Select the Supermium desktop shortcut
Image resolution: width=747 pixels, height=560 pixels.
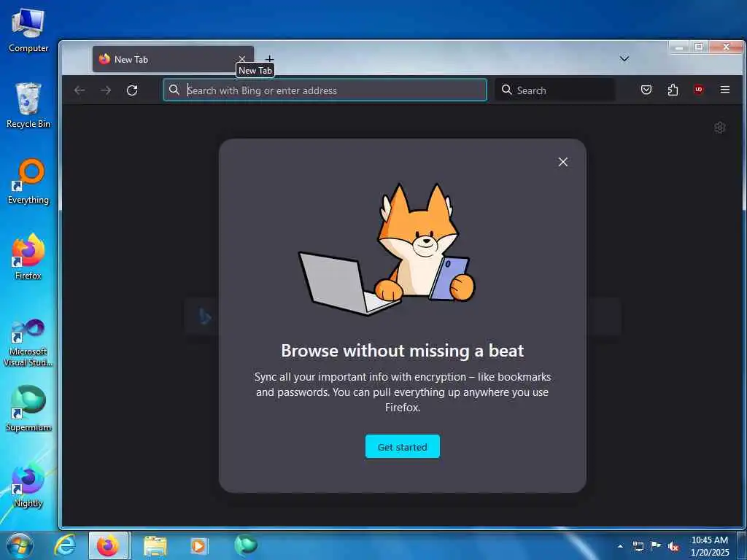[28, 408]
